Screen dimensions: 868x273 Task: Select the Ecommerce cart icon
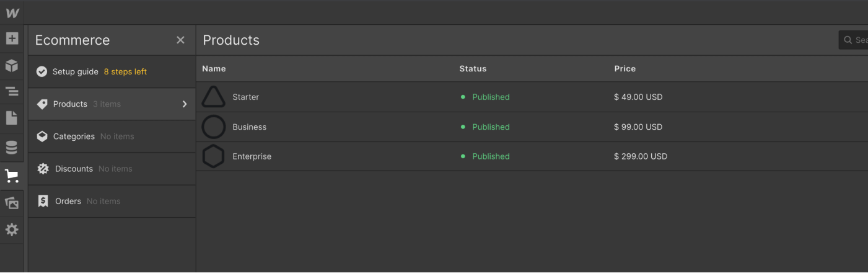tap(12, 176)
